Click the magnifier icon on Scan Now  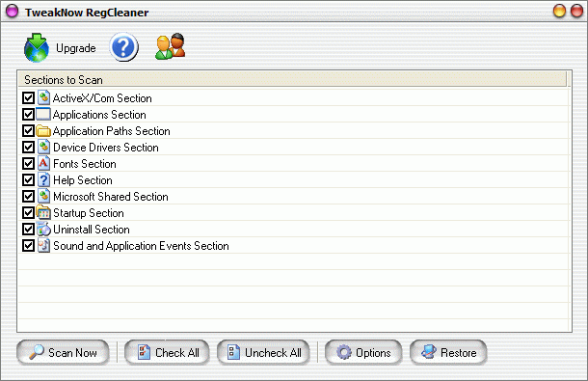(37, 352)
